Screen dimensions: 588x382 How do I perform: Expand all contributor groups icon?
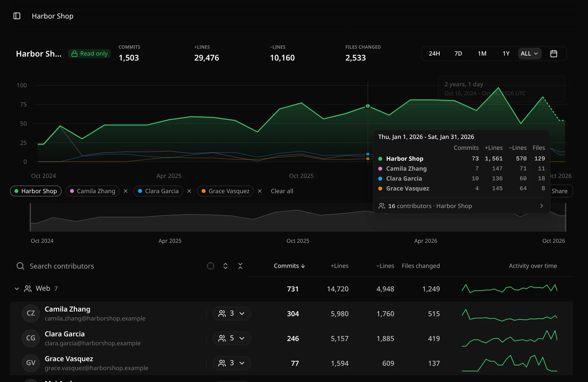pos(225,266)
